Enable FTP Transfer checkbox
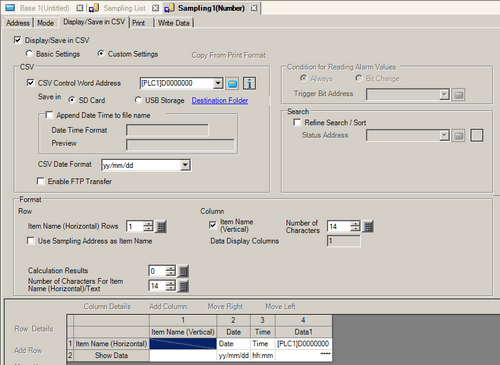 pos(40,181)
